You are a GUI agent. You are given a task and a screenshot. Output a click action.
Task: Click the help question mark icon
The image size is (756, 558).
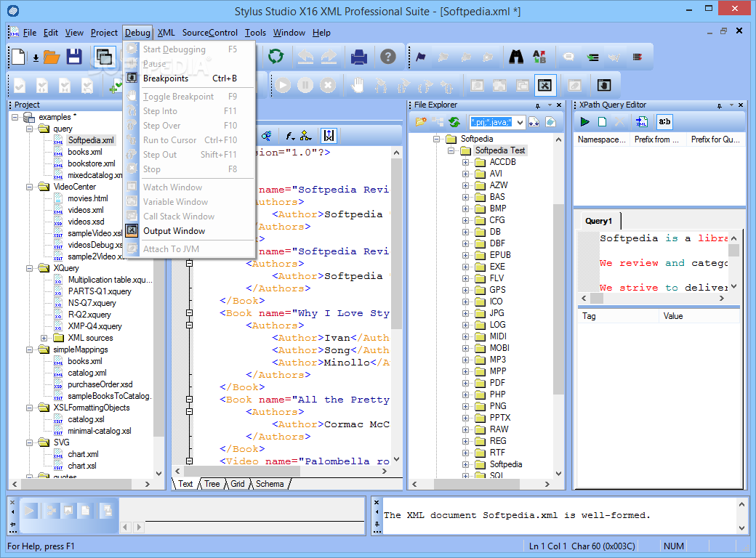[x=388, y=57]
